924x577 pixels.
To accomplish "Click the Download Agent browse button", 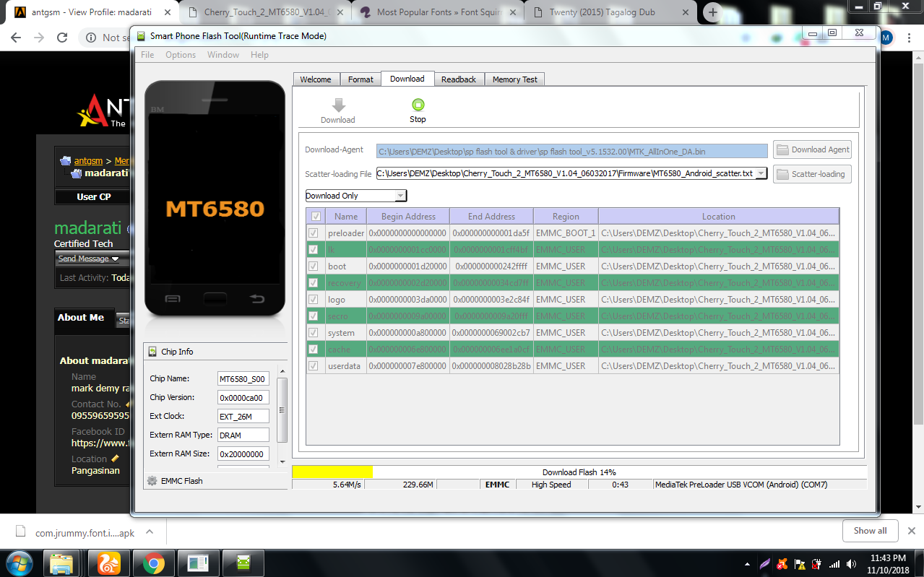I will pyautogui.click(x=812, y=149).
